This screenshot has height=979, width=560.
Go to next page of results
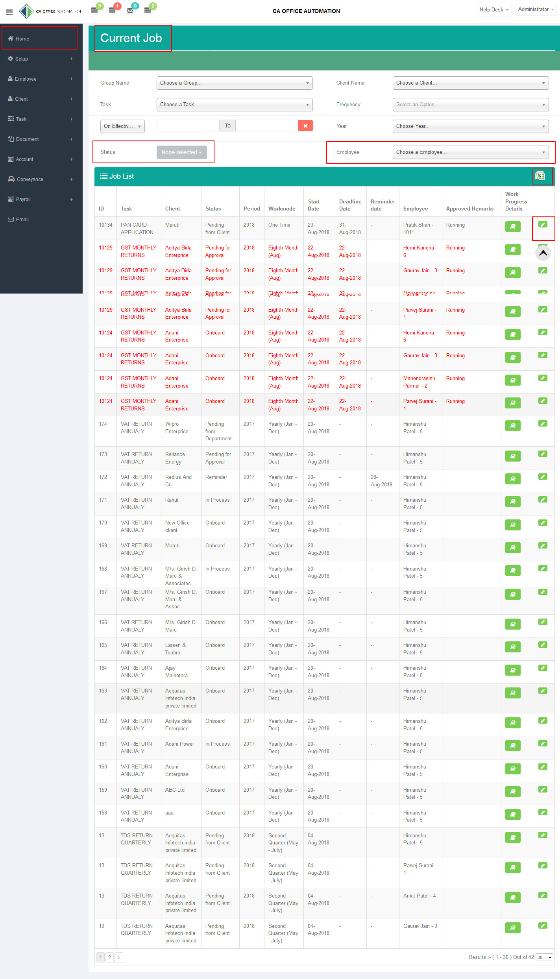click(x=118, y=957)
